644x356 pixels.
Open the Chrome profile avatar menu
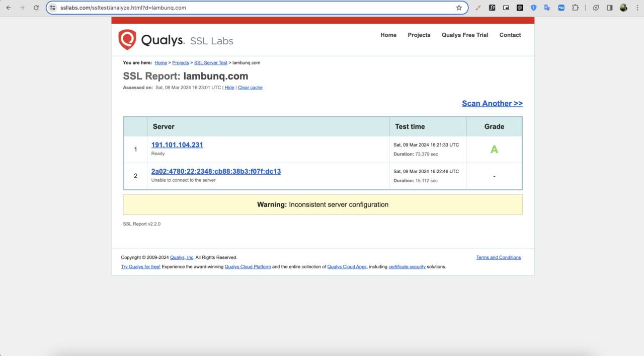(623, 8)
